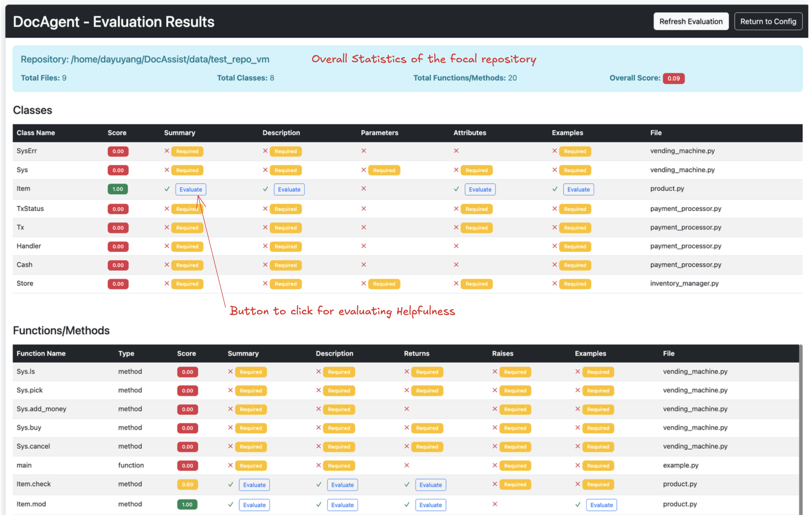Click green checkmark in Item Summary cell
Viewport: 812px width, 523px height.
coord(167,189)
